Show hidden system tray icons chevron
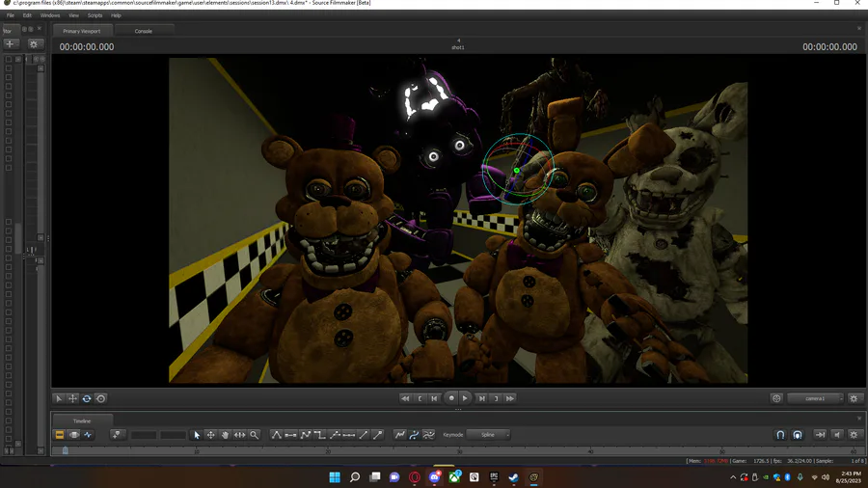The image size is (868, 488). point(733,477)
